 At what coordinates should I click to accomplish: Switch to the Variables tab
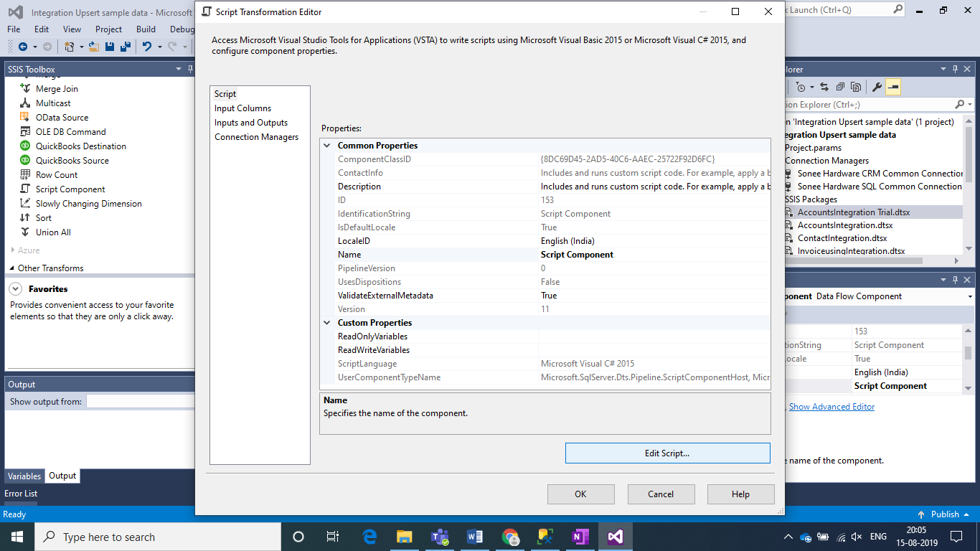(x=24, y=476)
